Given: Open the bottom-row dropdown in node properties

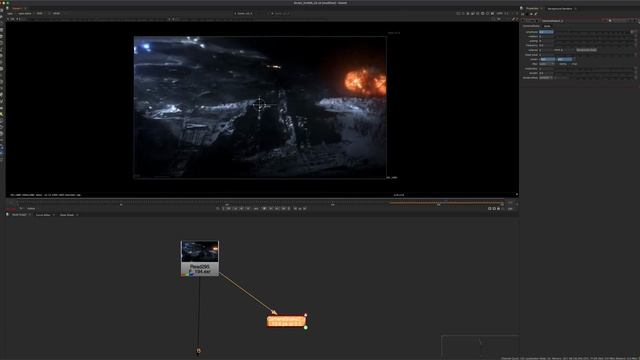Looking at the screenshot, I should point(546,78).
